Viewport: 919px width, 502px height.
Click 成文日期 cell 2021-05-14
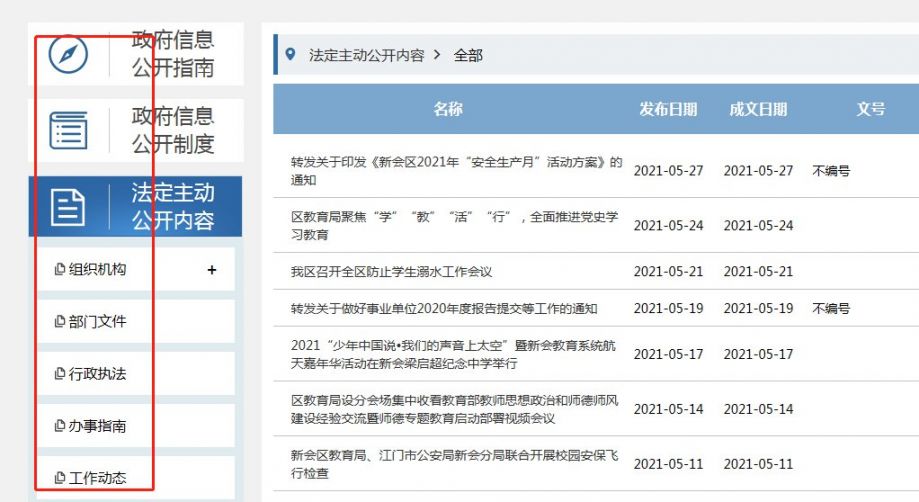click(758, 409)
